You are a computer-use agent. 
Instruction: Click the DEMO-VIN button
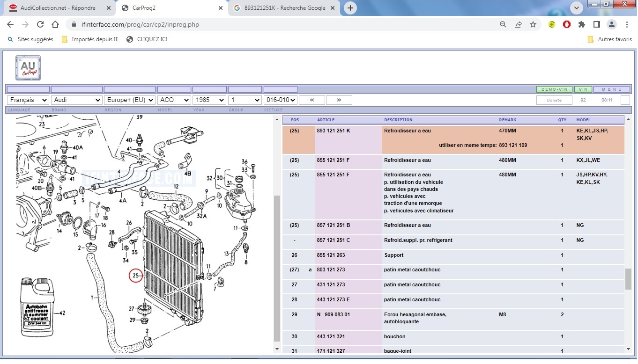[x=554, y=89]
